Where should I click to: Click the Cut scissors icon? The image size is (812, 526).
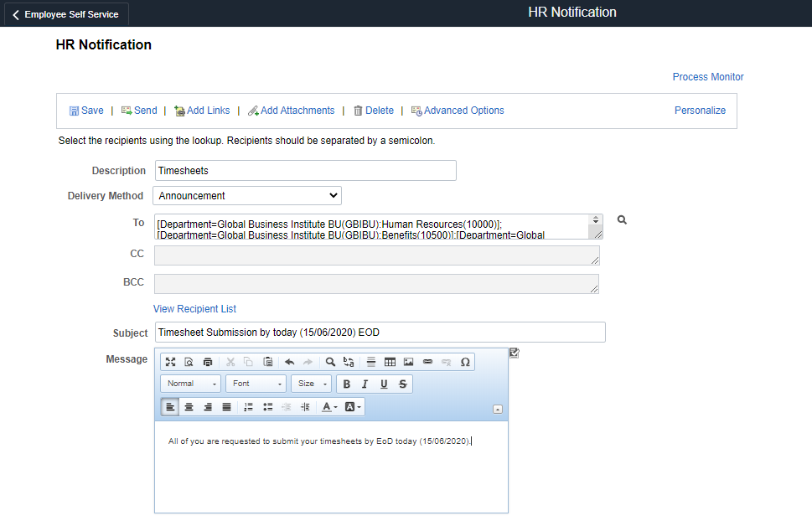230,362
